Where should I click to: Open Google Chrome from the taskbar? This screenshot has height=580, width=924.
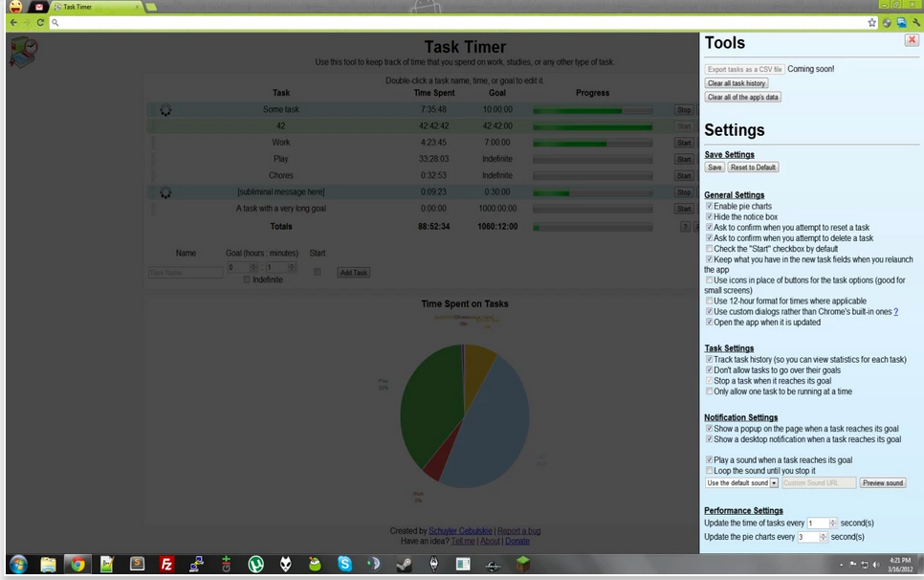point(77,565)
